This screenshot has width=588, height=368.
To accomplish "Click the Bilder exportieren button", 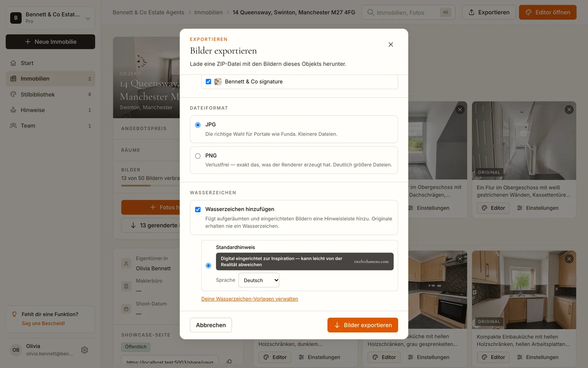I will pos(363,325).
